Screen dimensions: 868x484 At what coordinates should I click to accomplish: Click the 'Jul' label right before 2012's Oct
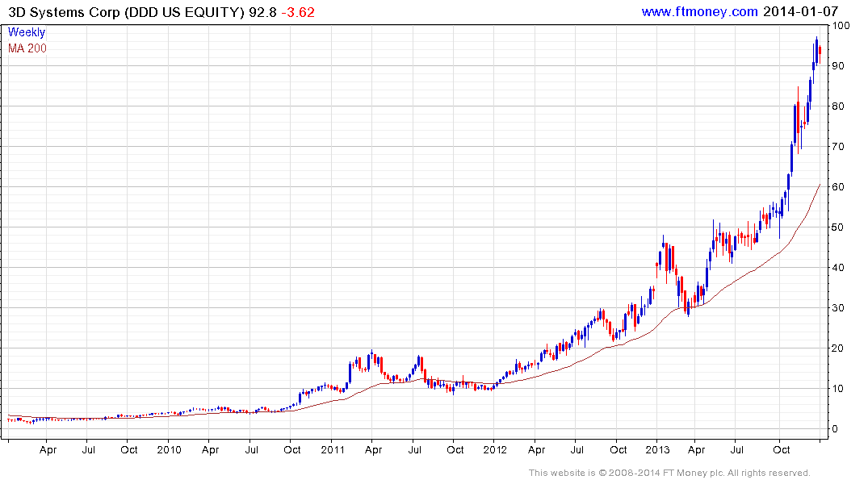coord(577,449)
